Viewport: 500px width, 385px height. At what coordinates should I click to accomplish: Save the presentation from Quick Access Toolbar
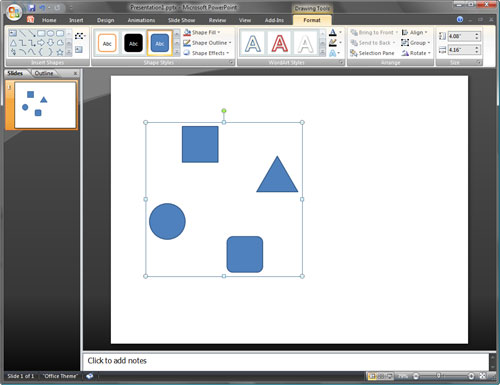coord(32,8)
